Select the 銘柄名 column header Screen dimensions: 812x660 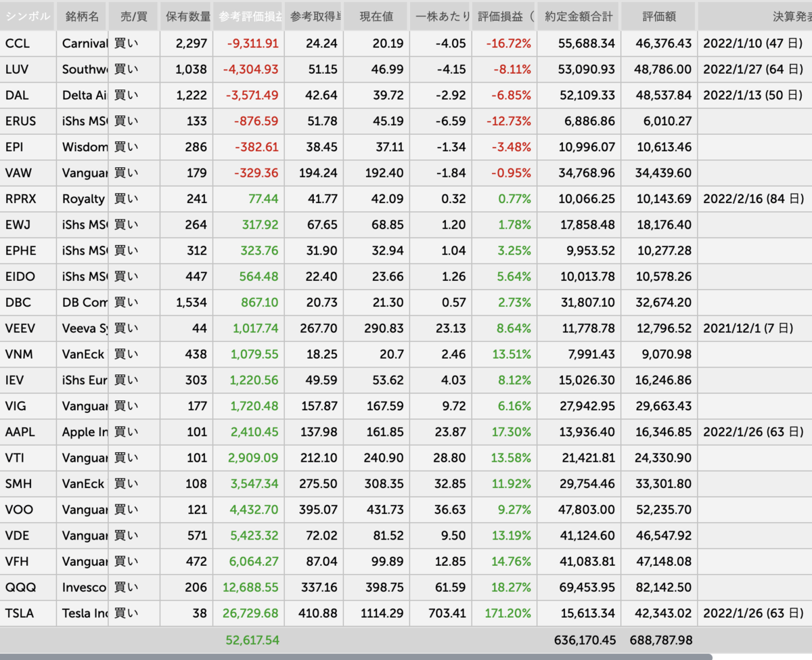(82, 16)
